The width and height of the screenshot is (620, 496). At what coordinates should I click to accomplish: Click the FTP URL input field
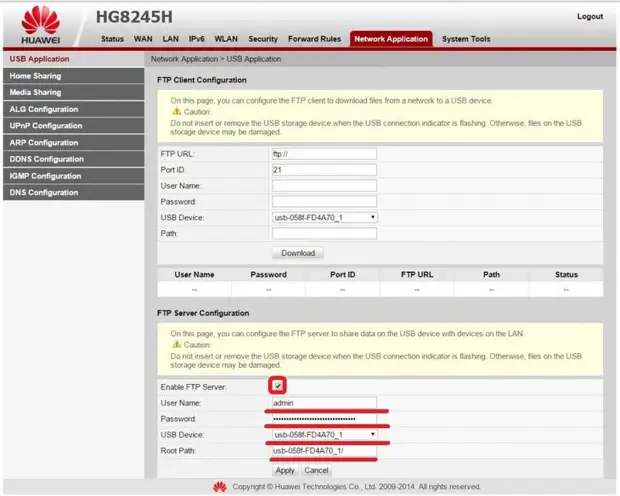[x=324, y=154]
